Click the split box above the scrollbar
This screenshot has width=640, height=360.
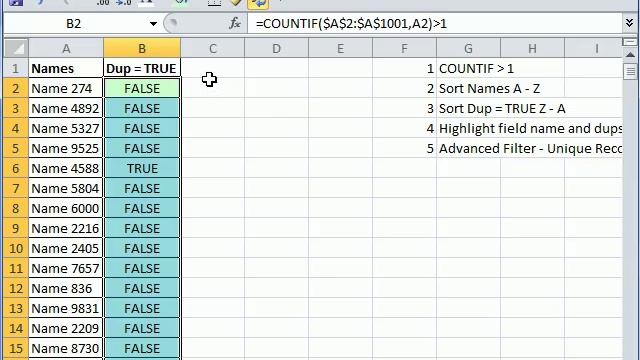pos(630,42)
